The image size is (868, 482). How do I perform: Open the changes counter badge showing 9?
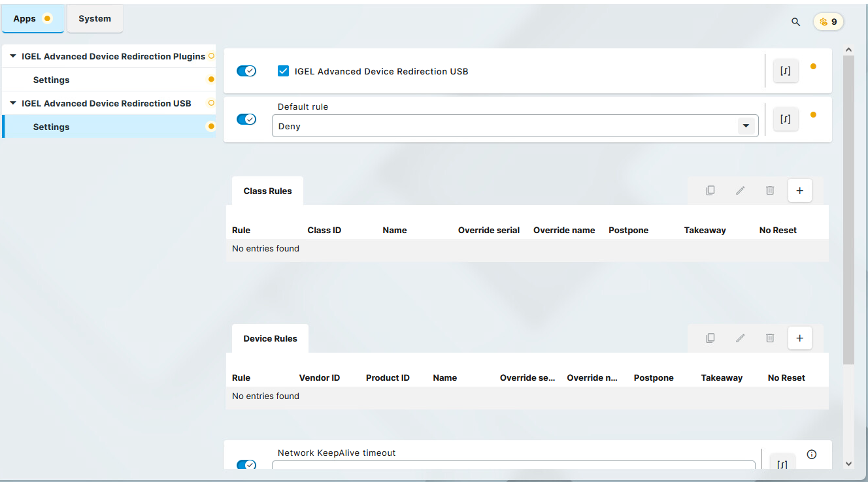point(828,22)
